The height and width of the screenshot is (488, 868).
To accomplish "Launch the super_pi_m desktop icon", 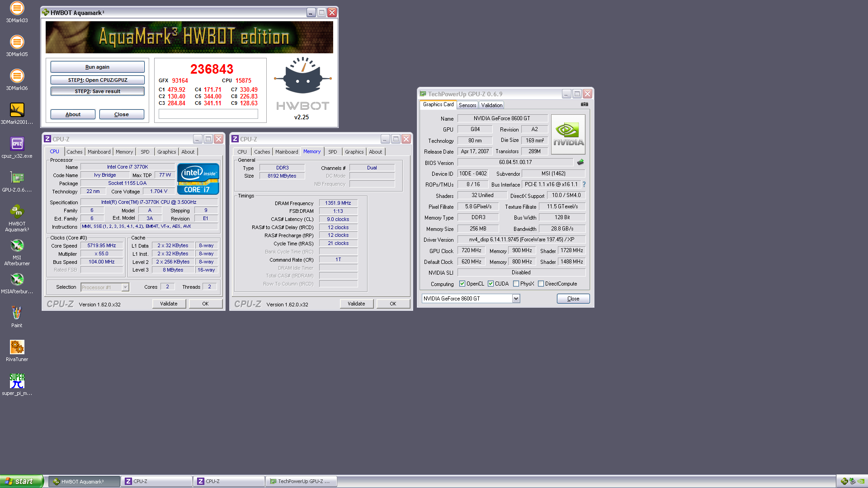I will pos(17,385).
